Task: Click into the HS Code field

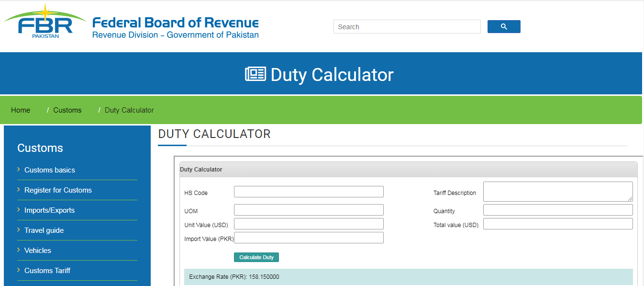Action: point(309,192)
